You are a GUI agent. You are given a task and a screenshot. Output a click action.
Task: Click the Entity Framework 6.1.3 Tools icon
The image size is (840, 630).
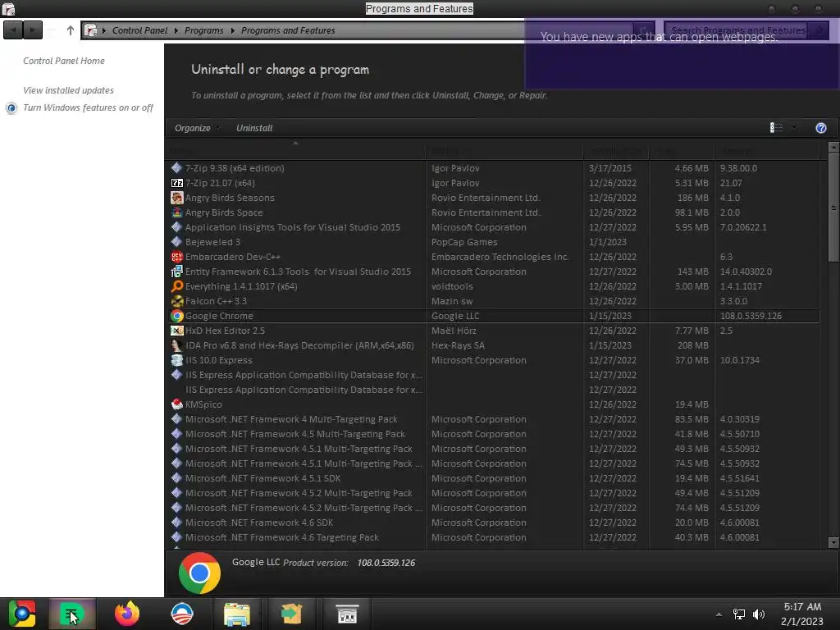click(x=177, y=272)
